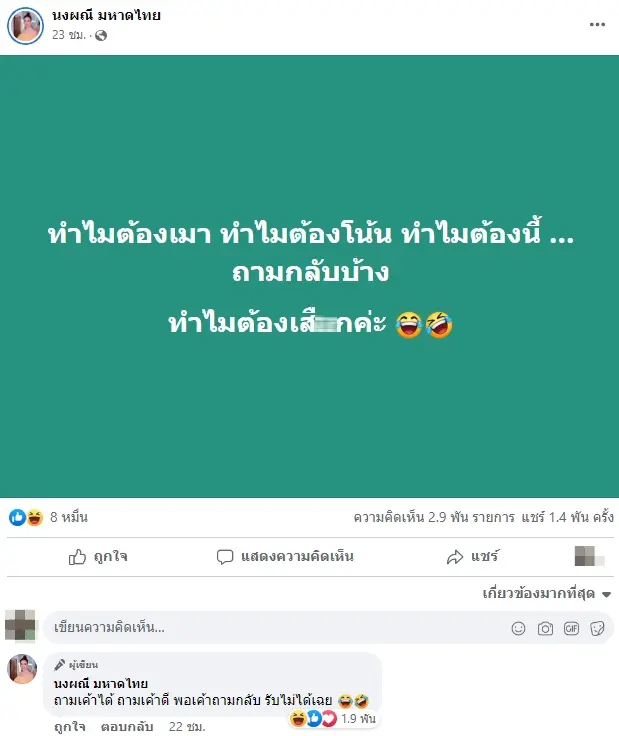619x736 pixels.
Task: Click the globe public privacy icon
Action: pos(101,36)
